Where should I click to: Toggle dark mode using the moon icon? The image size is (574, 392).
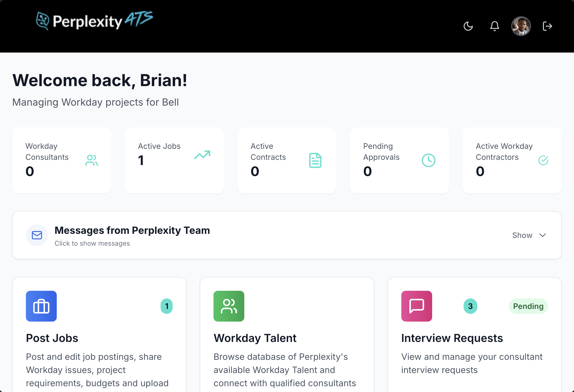[x=468, y=26]
